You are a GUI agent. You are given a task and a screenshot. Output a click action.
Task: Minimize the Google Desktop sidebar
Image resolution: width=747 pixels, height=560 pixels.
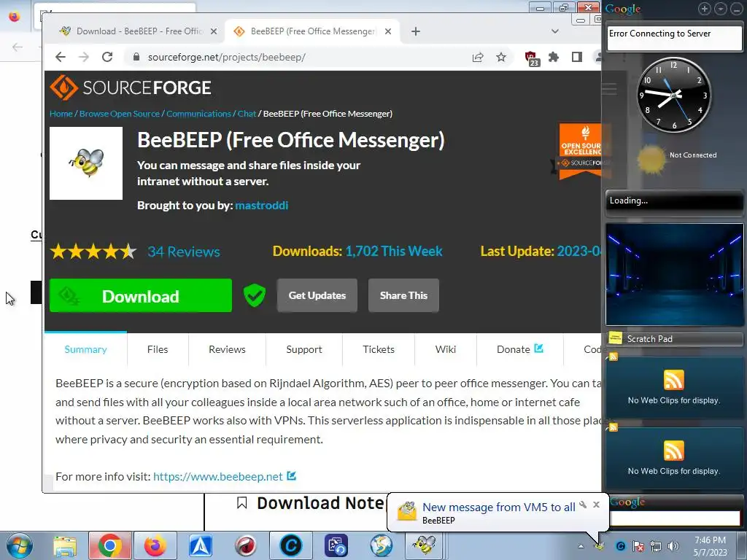(x=737, y=9)
